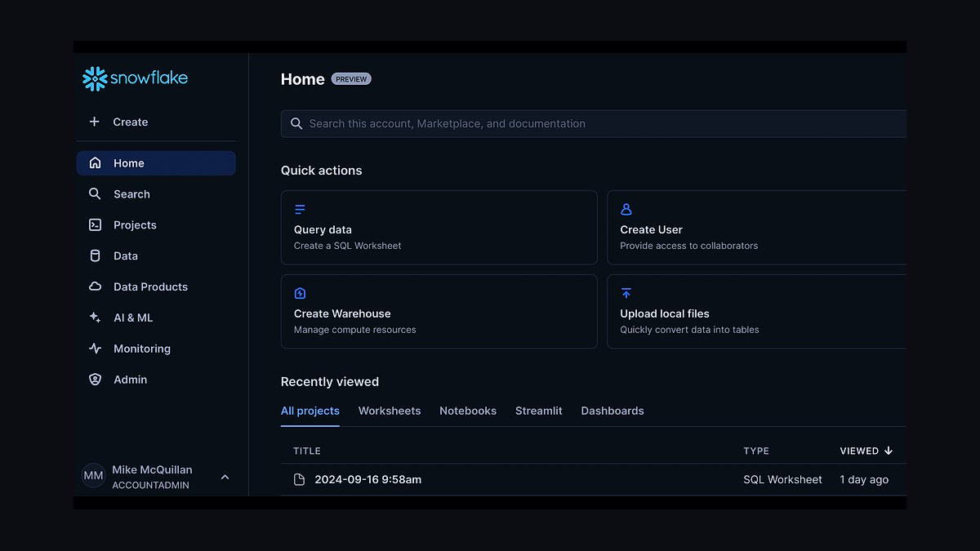Sort by the Viewed column arrow
The width and height of the screenshot is (980, 551).
(889, 451)
